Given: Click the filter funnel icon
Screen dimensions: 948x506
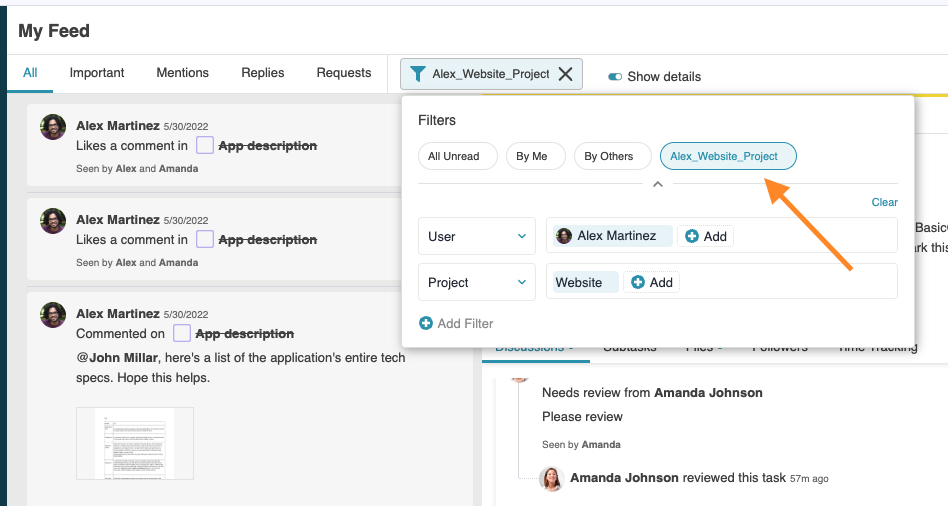Looking at the screenshot, I should tap(417, 74).
